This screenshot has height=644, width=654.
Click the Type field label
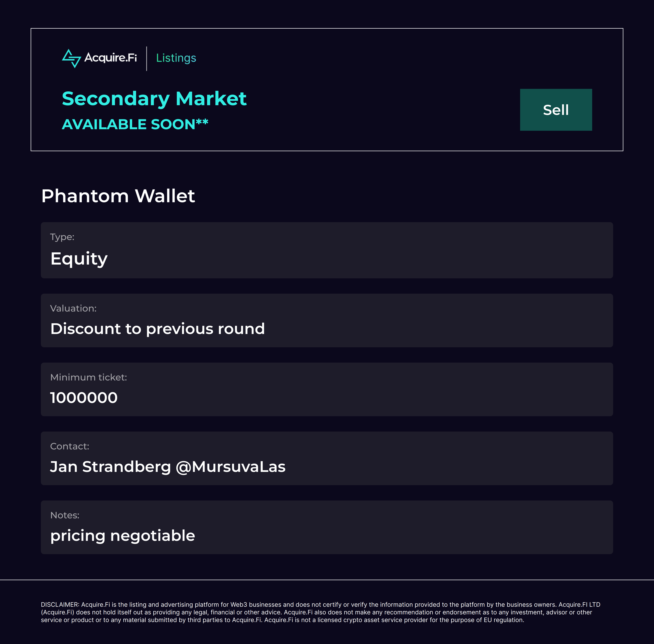62,237
